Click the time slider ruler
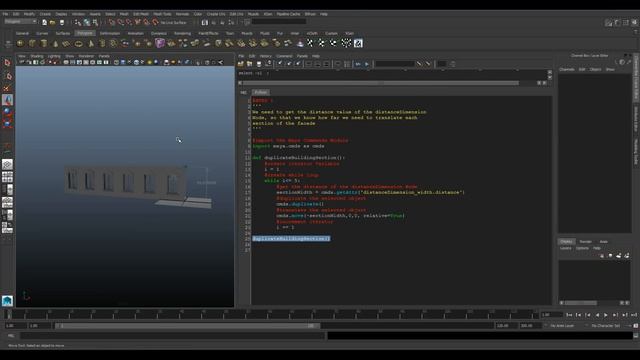 (x=271, y=314)
